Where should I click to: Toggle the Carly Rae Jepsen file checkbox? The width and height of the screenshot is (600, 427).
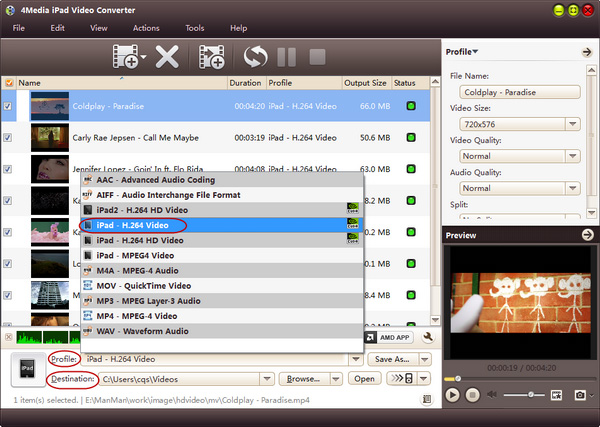click(9, 137)
